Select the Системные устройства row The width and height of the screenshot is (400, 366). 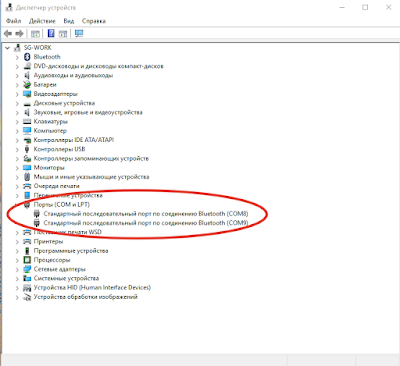[66, 278]
